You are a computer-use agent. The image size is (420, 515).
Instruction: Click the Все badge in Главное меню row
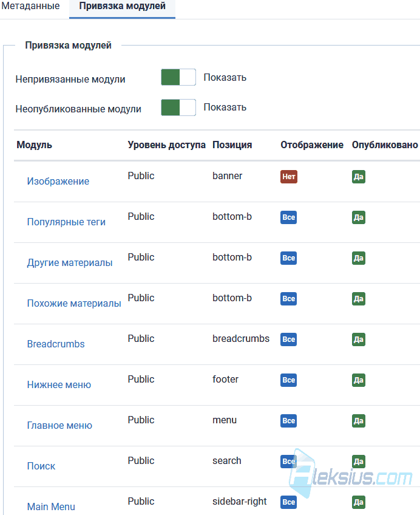click(x=289, y=421)
